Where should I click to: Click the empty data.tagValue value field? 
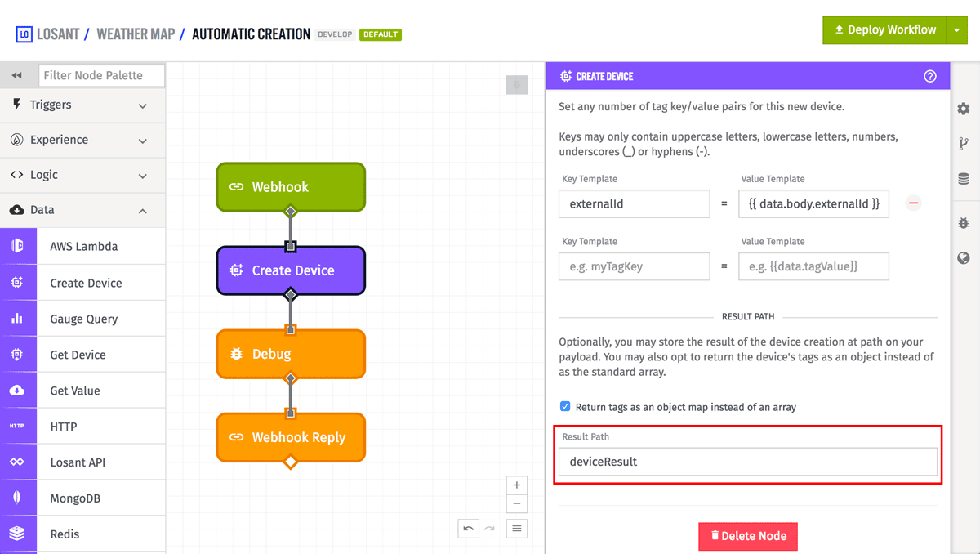pos(813,266)
